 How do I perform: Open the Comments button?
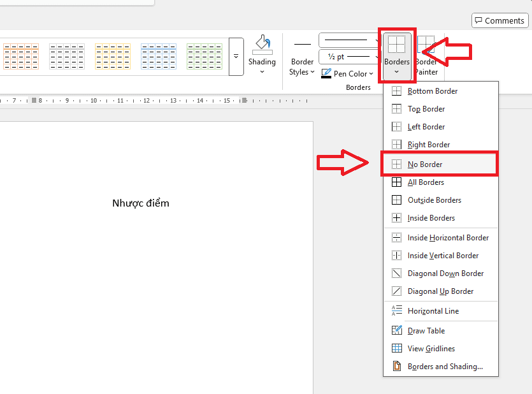(500, 20)
